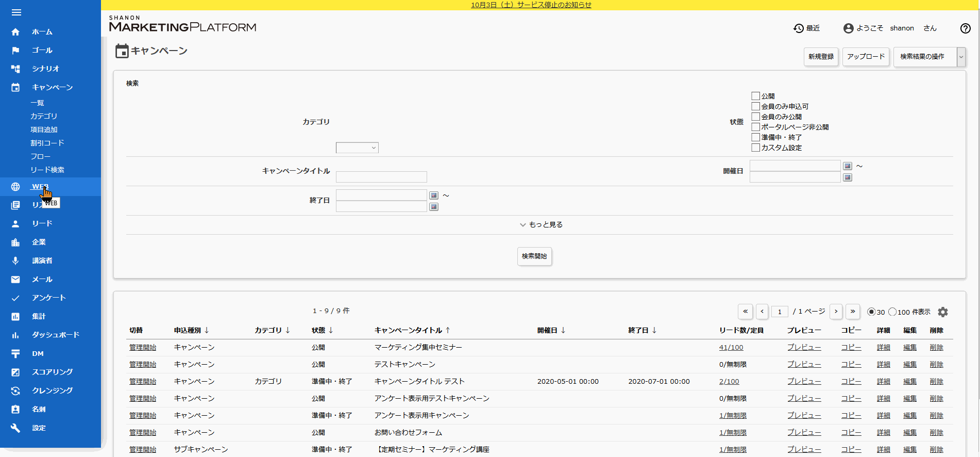Viewport: 980px width, 457px height.
Task: Click the 検索開始 button
Action: point(534,256)
